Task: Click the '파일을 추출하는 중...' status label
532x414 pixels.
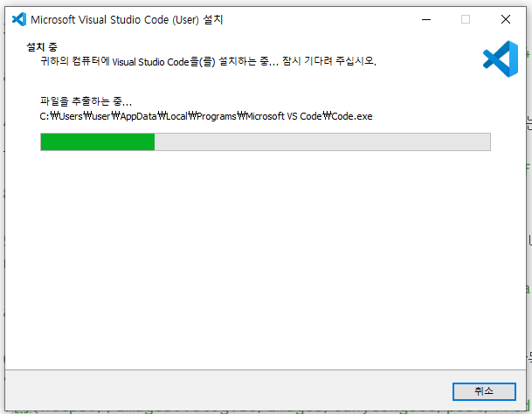Action: [x=86, y=101]
